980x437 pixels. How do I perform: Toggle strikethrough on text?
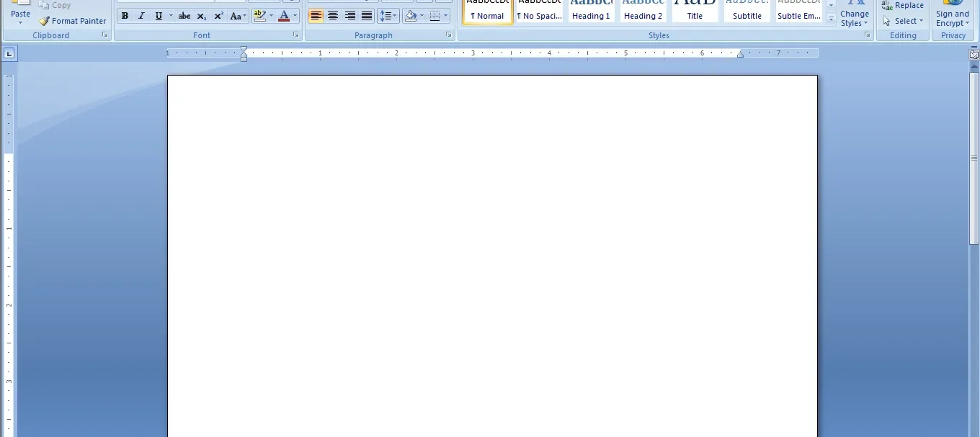coord(184,16)
